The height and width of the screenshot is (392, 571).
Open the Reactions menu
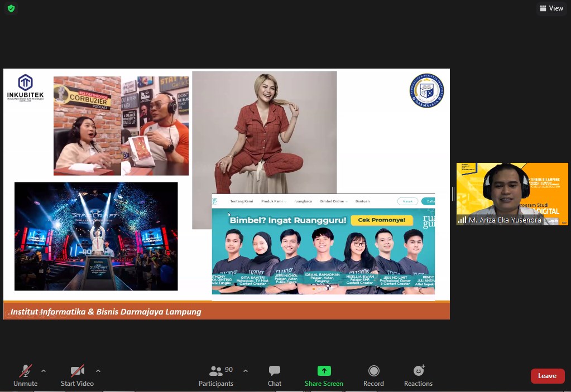pyautogui.click(x=419, y=376)
